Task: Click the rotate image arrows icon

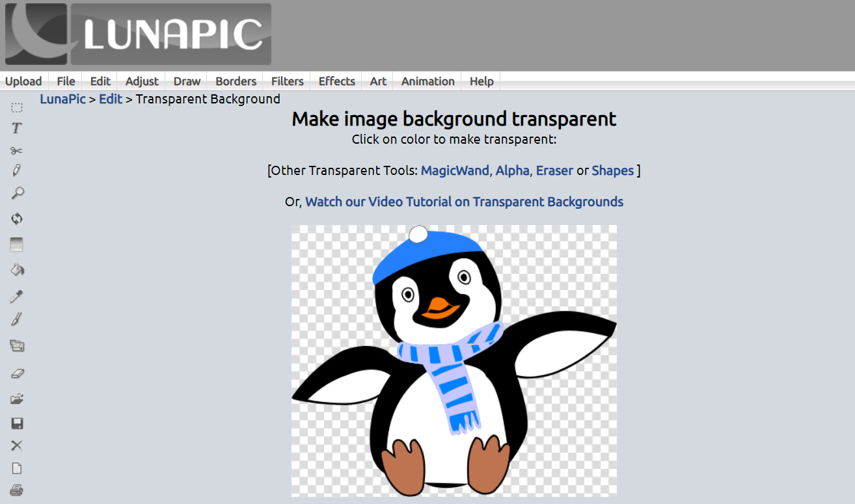Action: tap(17, 219)
